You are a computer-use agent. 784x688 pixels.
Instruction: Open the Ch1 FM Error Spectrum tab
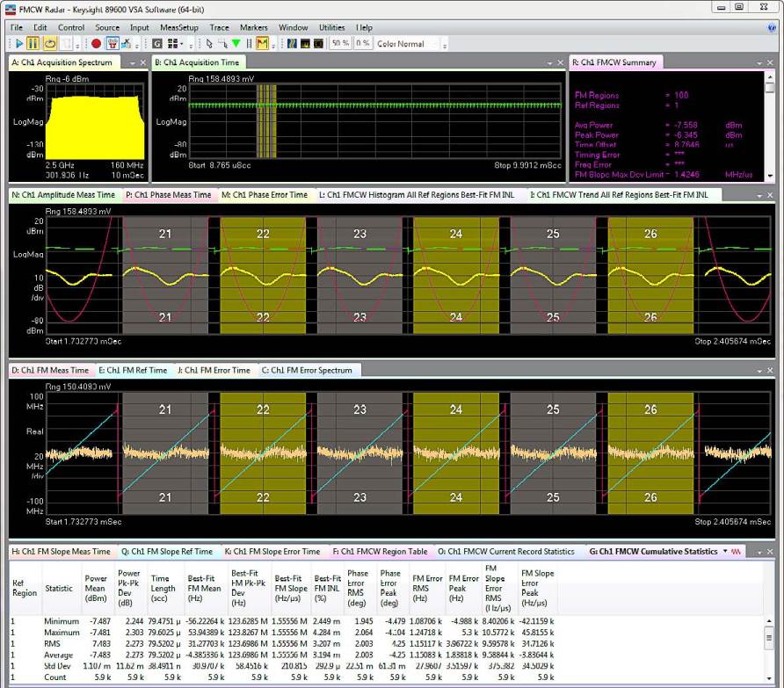click(x=307, y=371)
